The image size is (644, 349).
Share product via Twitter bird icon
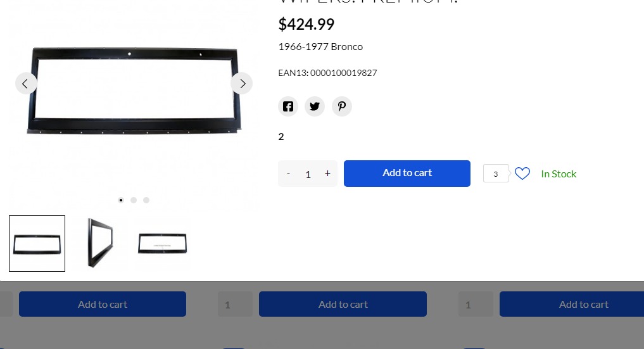[x=315, y=107]
